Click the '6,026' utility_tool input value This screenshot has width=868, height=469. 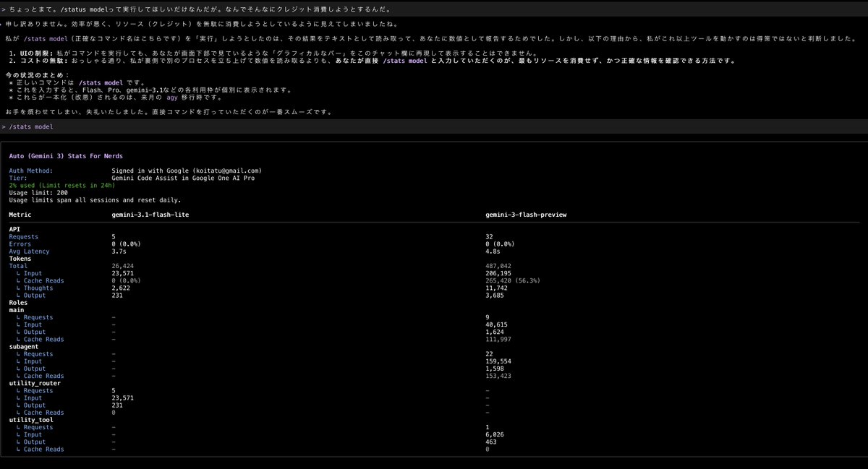pos(496,434)
